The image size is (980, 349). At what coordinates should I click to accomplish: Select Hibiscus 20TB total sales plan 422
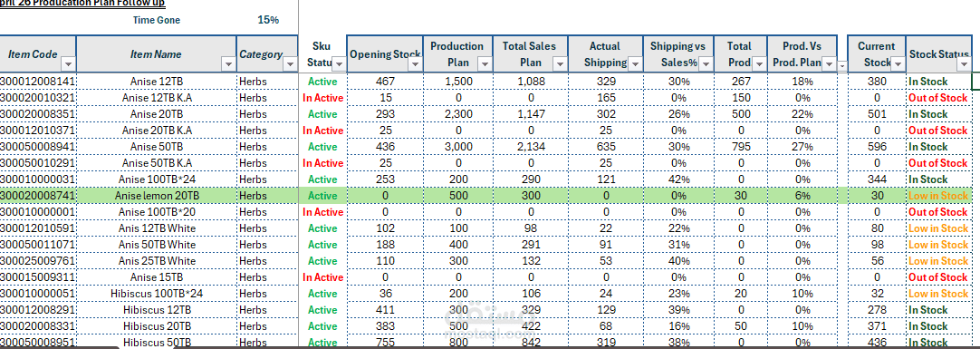tap(531, 325)
